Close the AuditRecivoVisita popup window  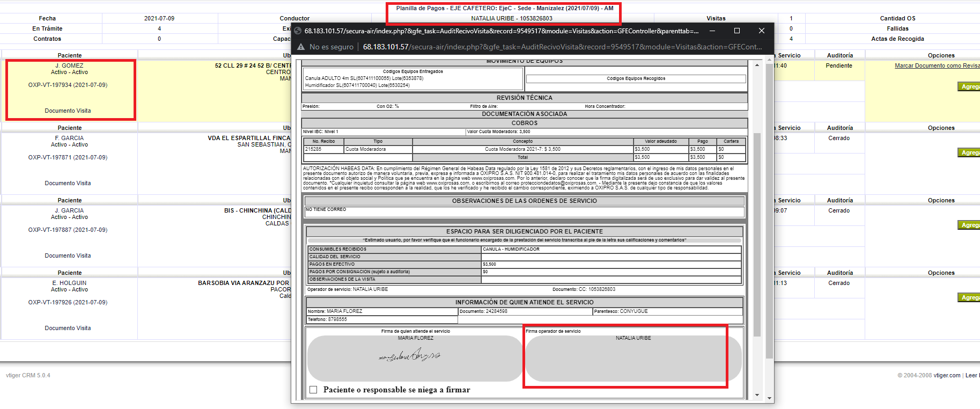(x=762, y=31)
